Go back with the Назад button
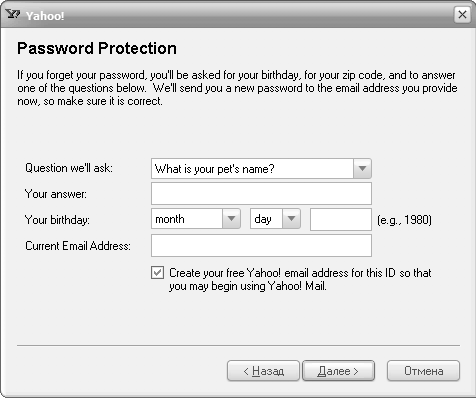 tap(263, 371)
